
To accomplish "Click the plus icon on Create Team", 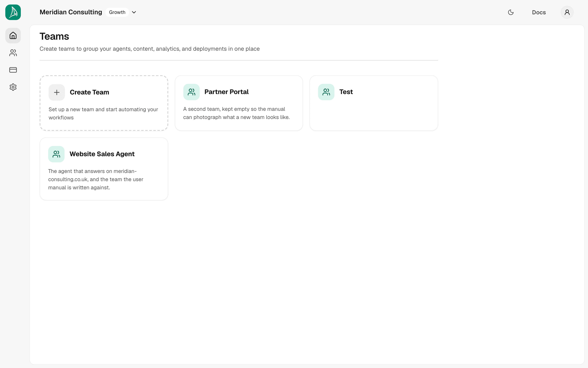I will pos(57,92).
